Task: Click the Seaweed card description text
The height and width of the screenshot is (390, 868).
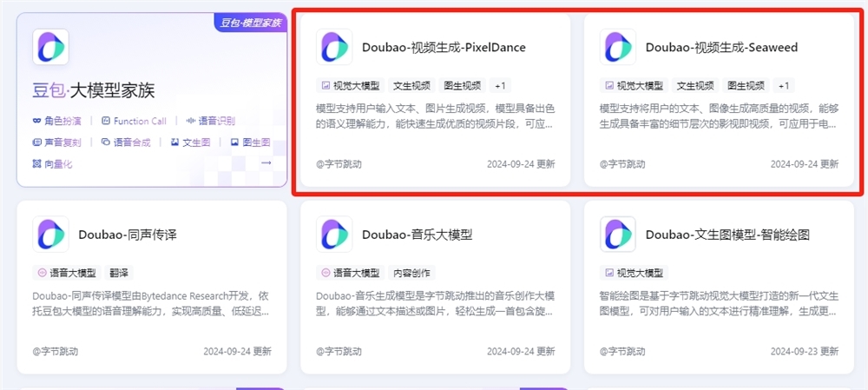Action: pos(719,116)
